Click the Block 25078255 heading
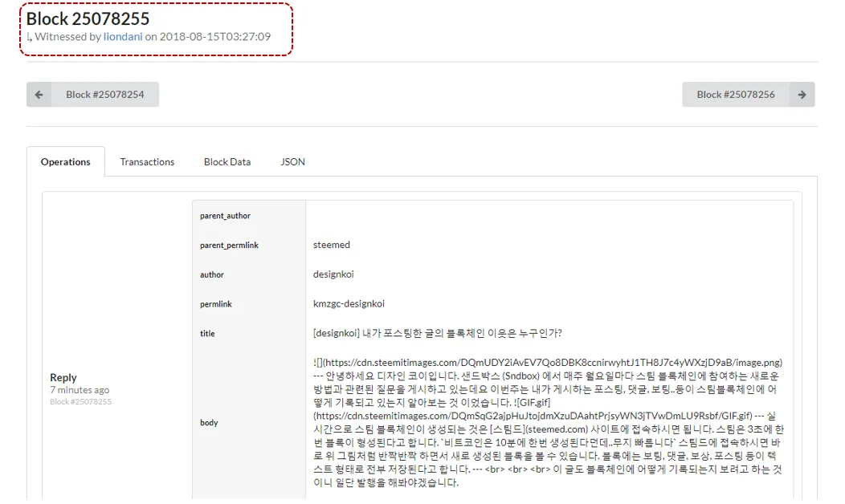Image resolution: width=845 pixels, height=504 pixels. (88, 18)
